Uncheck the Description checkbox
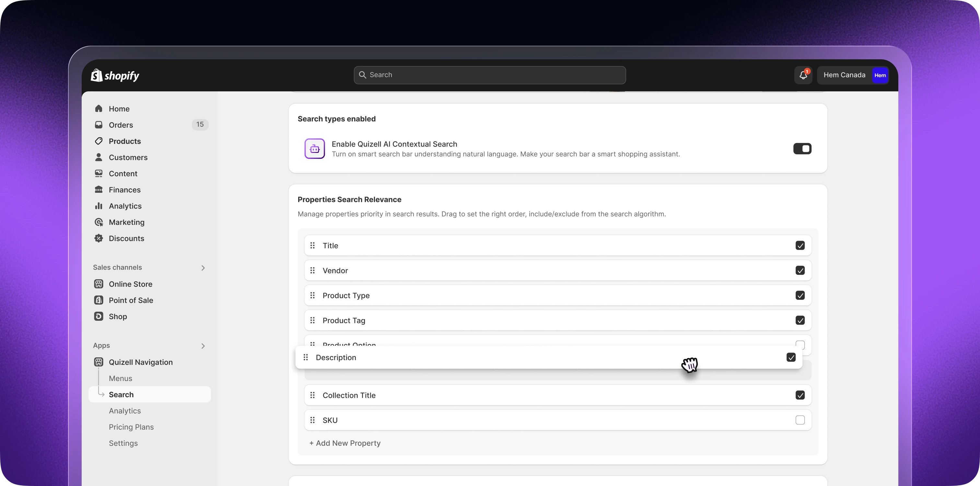Image resolution: width=980 pixels, height=486 pixels. tap(791, 357)
